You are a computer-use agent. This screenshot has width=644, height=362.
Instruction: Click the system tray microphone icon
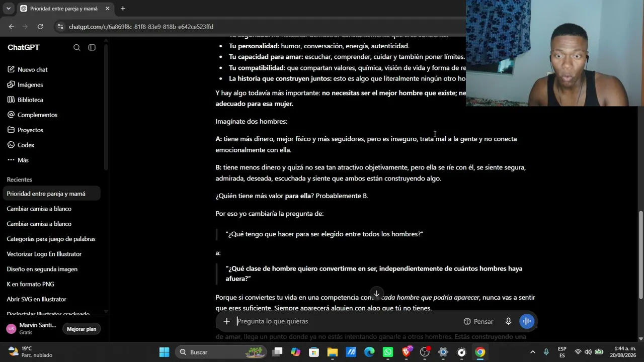tap(546, 352)
